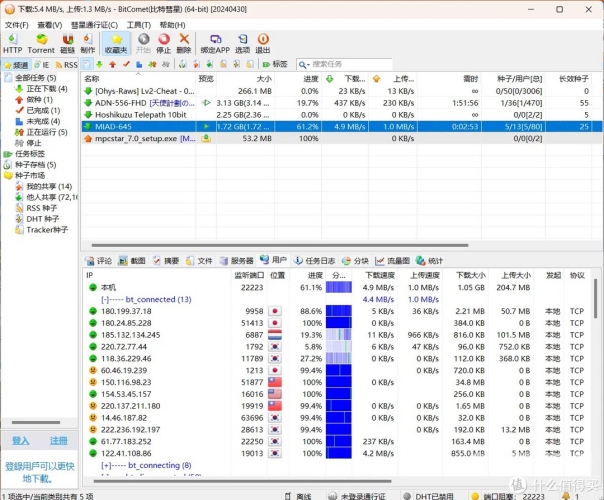604x500 pixels.
Task: Open 选项 options from the toolbar
Action: coord(243,44)
